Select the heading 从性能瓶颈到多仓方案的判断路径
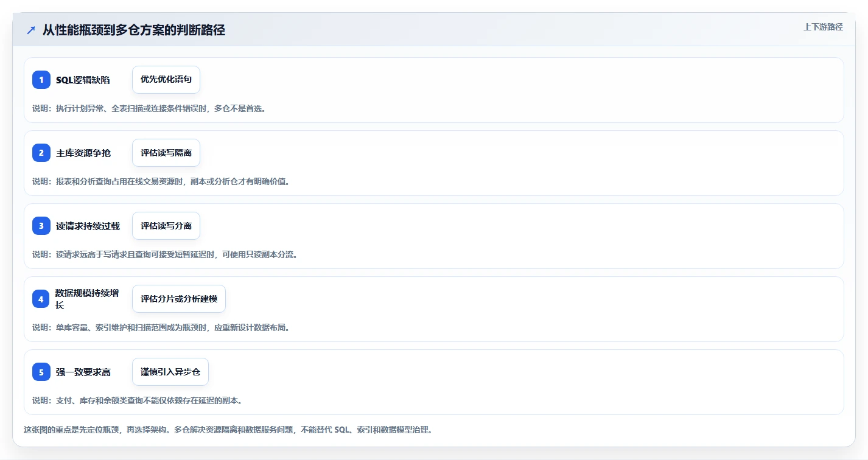 tap(134, 30)
